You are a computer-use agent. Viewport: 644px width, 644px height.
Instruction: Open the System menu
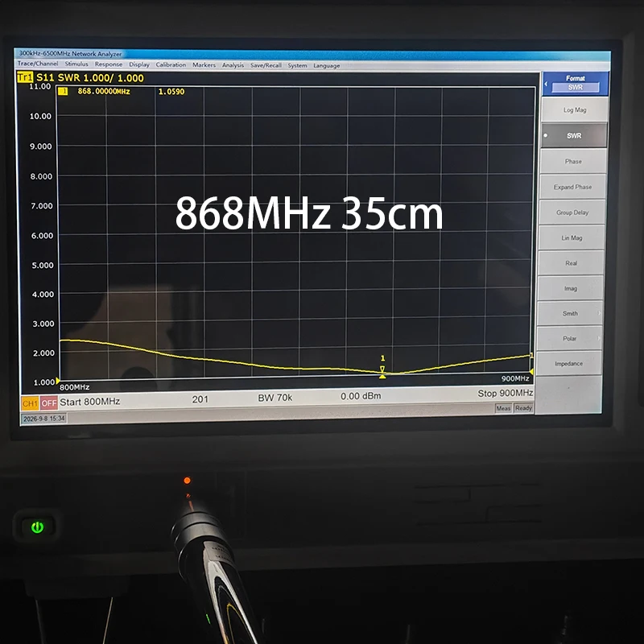[297, 65]
